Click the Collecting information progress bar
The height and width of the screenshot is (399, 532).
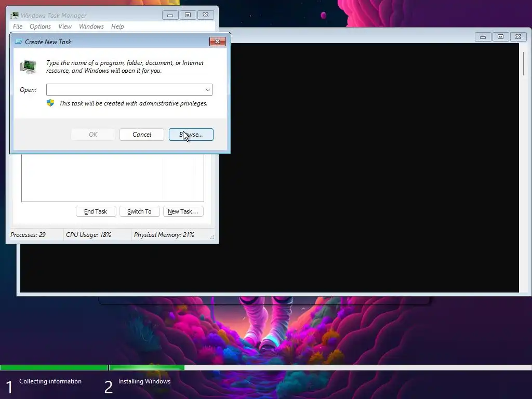pyautogui.click(x=54, y=367)
